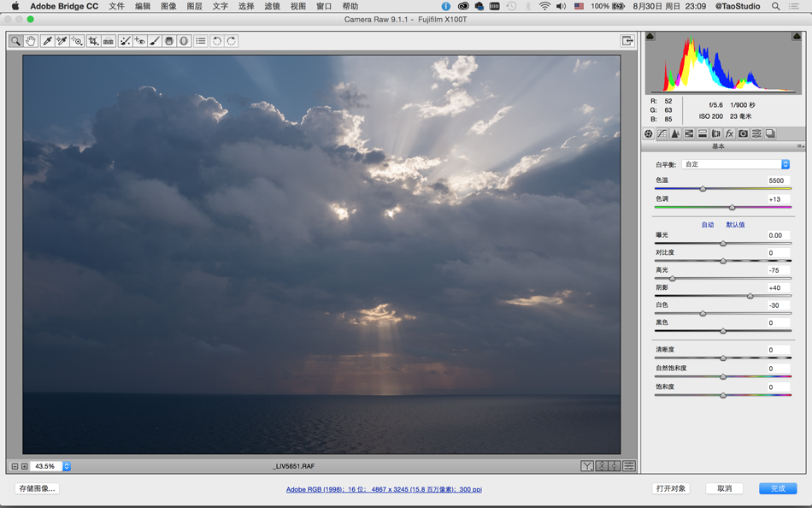Click 默认值 default link
The height and width of the screenshot is (508, 812).
coord(735,225)
